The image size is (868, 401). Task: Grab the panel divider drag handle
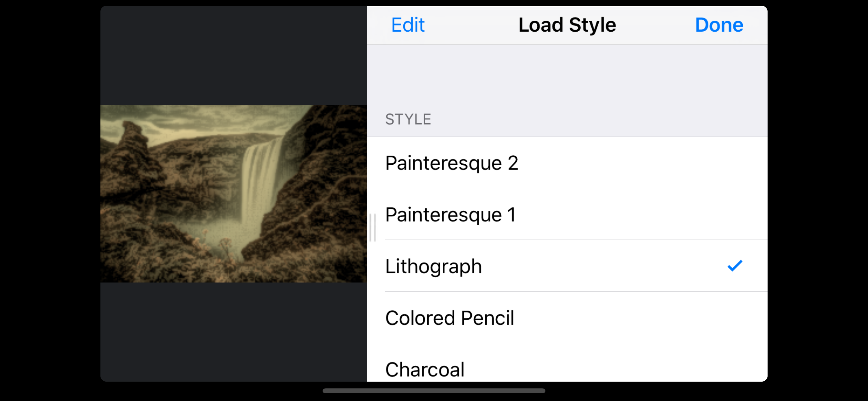tap(372, 227)
